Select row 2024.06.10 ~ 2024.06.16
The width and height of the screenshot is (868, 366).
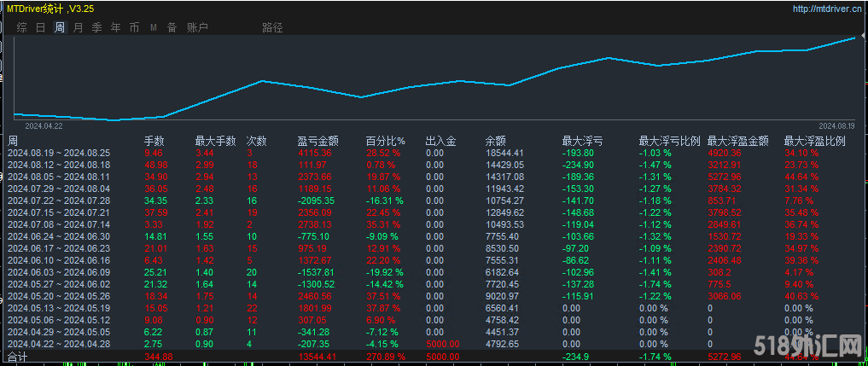tap(432, 260)
